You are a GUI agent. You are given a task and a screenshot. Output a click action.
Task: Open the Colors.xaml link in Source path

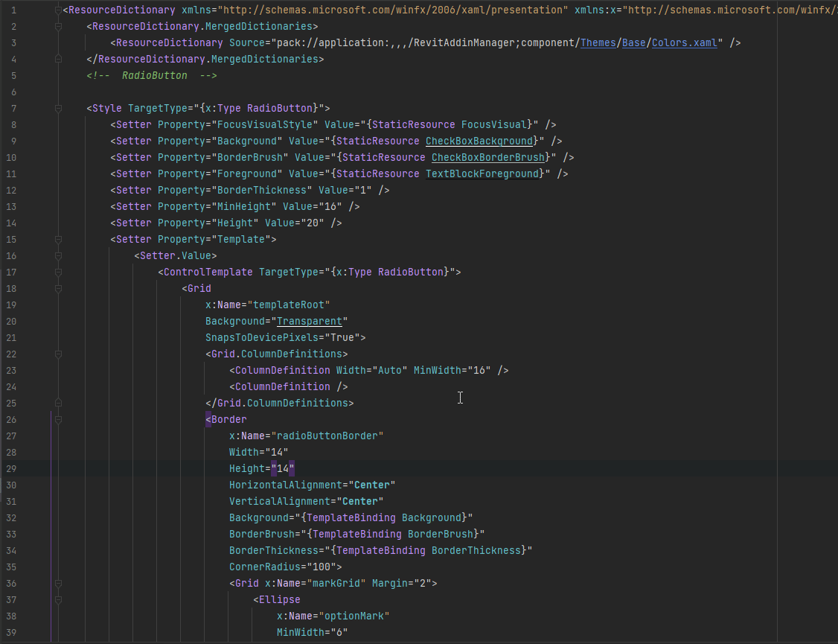[684, 43]
